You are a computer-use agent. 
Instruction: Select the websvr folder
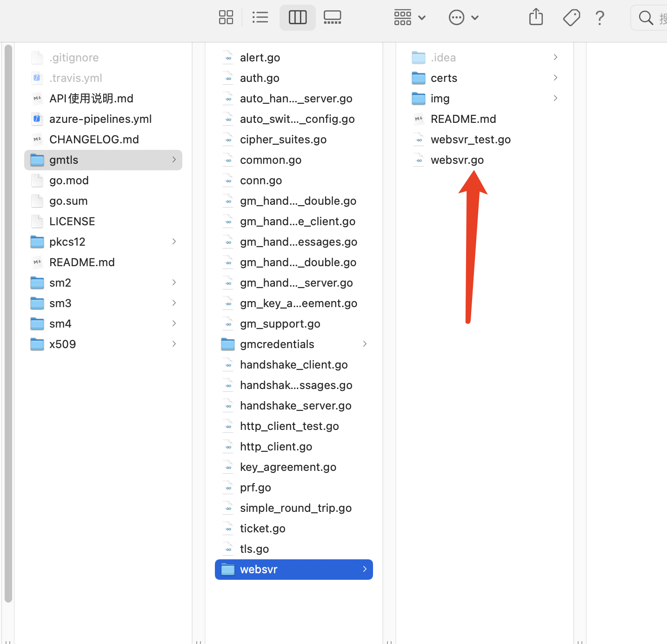click(x=259, y=569)
